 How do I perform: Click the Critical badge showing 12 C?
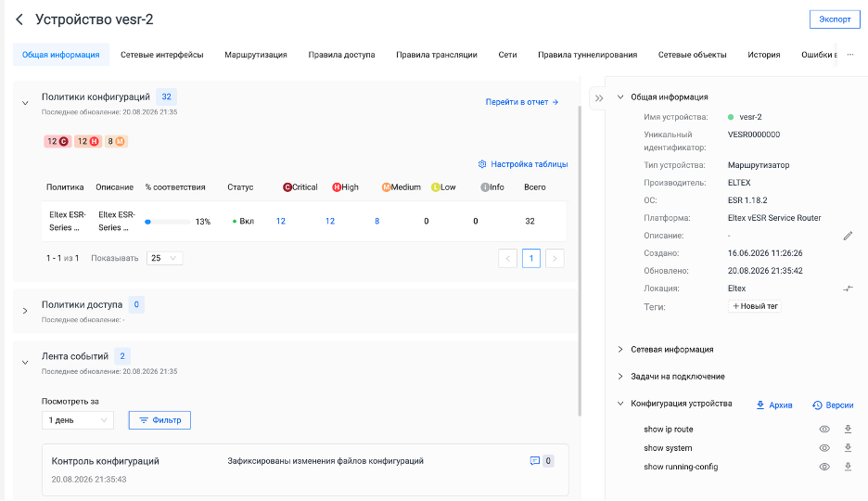click(x=57, y=141)
